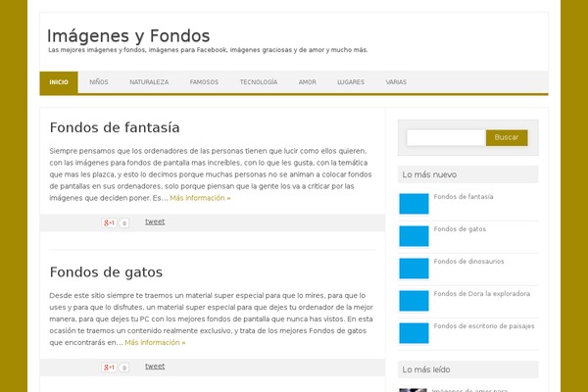Go to the Amor menu item
The image size is (588, 392).
click(x=307, y=82)
